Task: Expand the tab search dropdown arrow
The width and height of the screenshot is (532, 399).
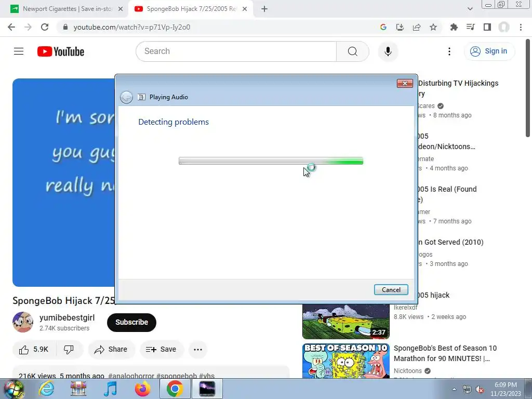Action: [x=470, y=9]
